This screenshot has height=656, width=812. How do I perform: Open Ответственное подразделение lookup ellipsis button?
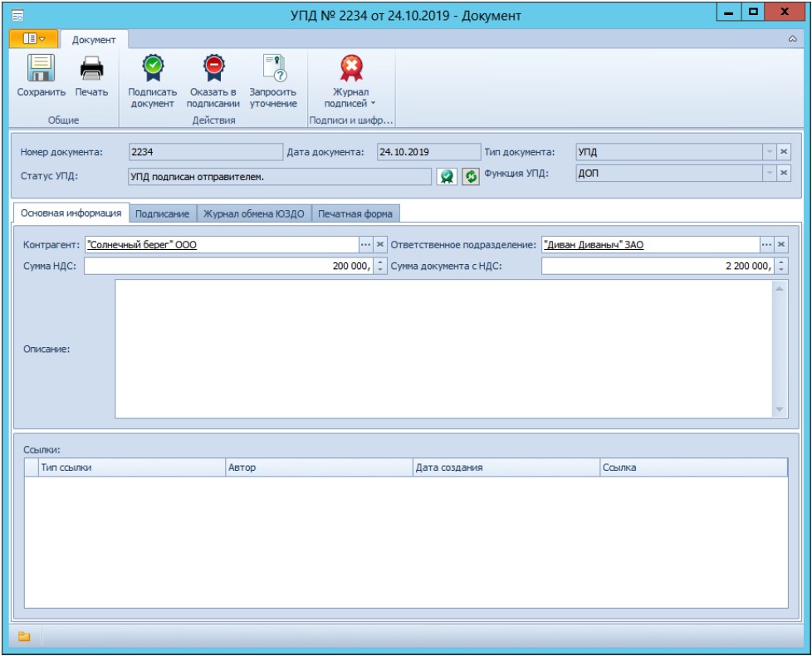pos(767,244)
